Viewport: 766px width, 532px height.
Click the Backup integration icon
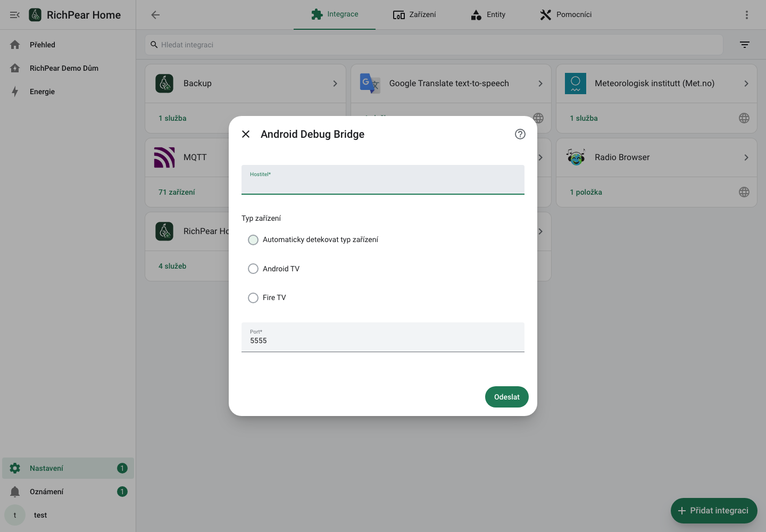pyautogui.click(x=164, y=84)
